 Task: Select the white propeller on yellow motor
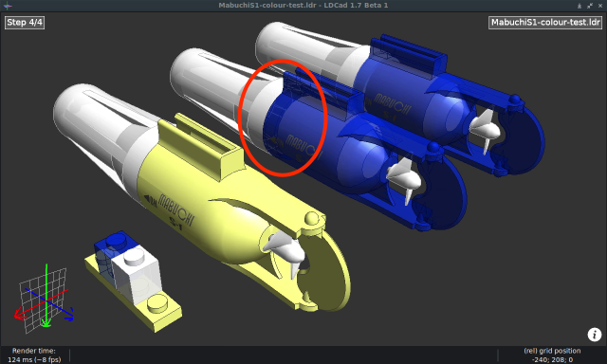pyautogui.click(x=285, y=251)
